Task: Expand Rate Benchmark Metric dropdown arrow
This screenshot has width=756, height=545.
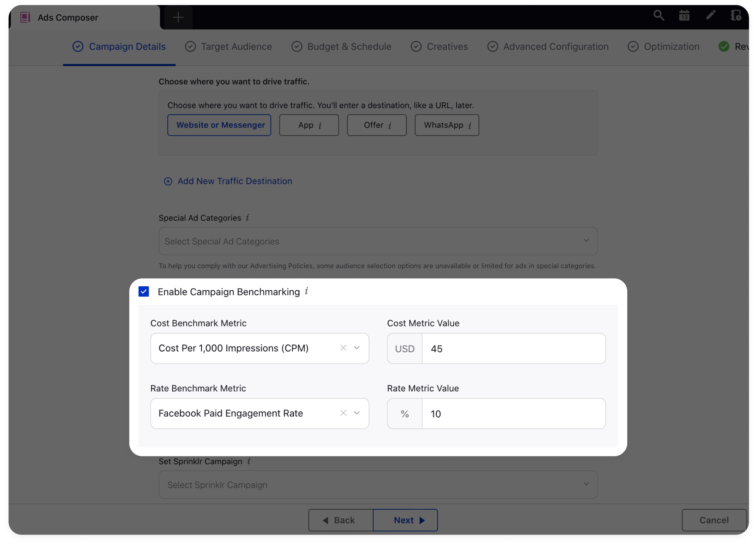Action: (x=357, y=413)
